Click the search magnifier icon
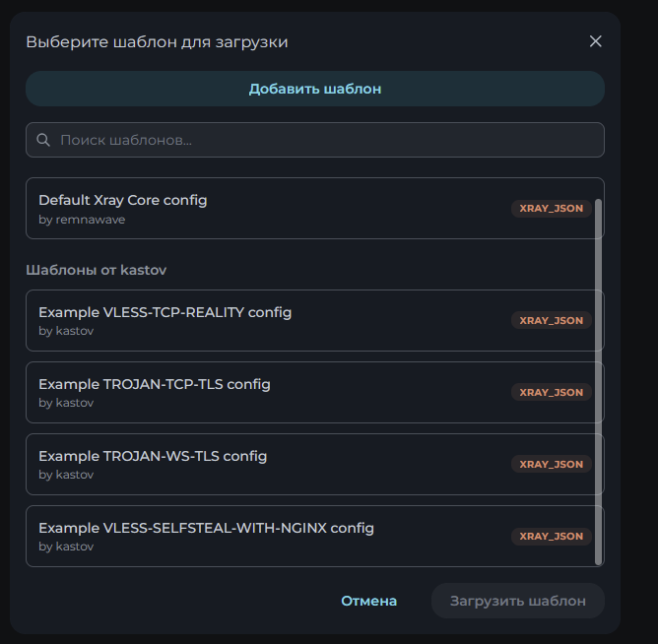This screenshot has height=644, width=658. click(x=43, y=140)
